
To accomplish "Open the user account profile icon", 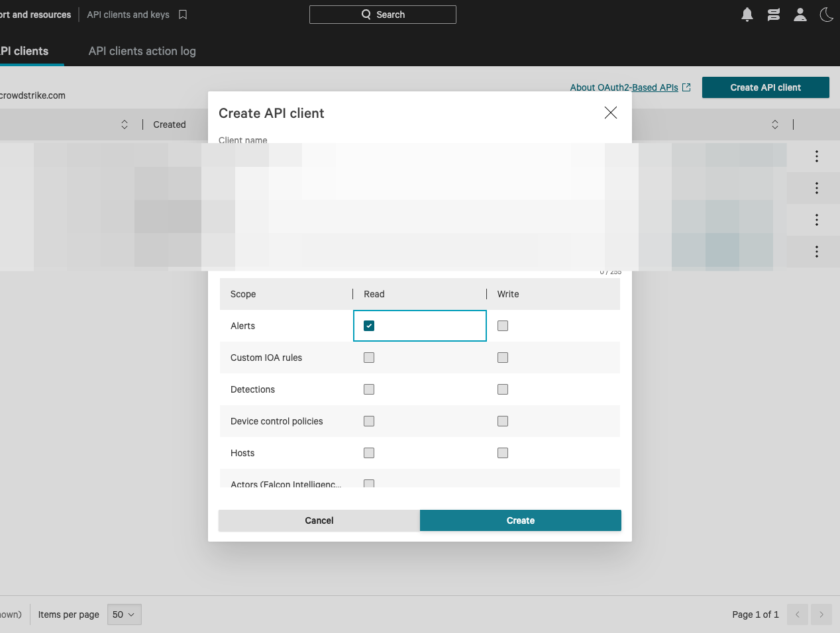I will pyautogui.click(x=800, y=15).
